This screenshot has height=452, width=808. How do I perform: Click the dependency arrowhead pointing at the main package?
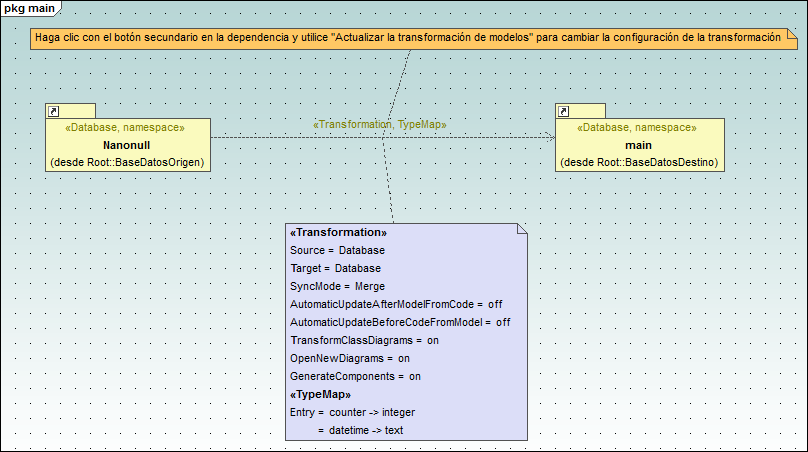click(551, 138)
